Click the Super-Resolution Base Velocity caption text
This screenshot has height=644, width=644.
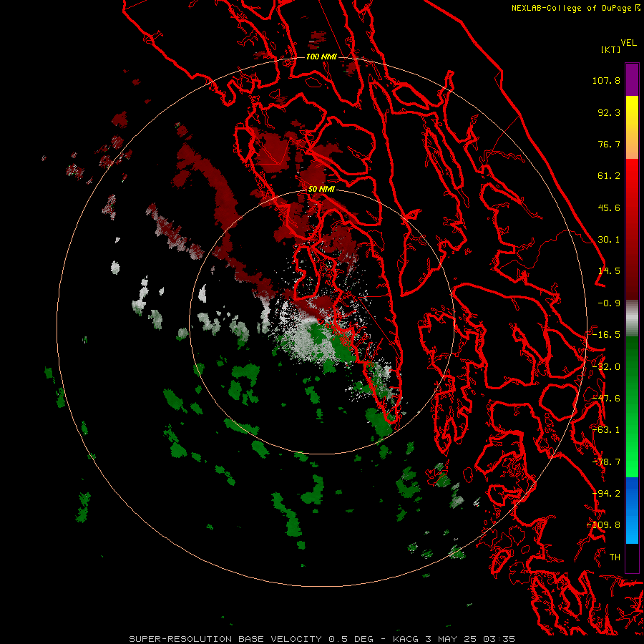pyautogui.click(x=322, y=639)
